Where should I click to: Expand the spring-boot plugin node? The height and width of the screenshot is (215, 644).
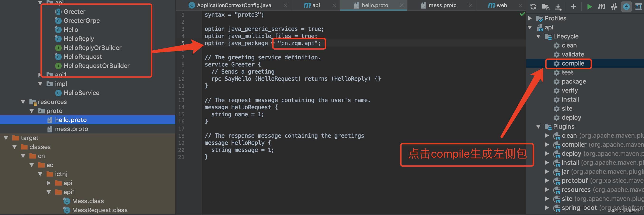tap(547, 208)
